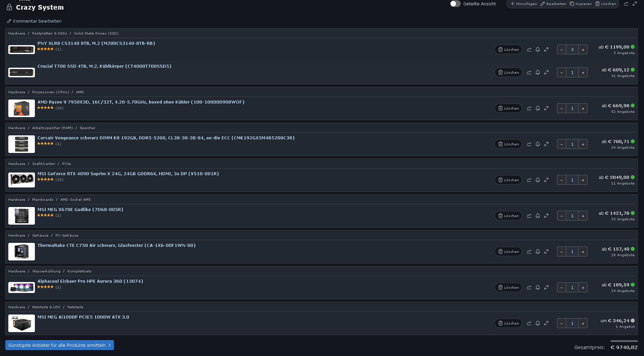Open the MSI MEG X670E Godlike product link
Image resolution: width=644 pixels, height=356 pixels.
(x=80, y=209)
